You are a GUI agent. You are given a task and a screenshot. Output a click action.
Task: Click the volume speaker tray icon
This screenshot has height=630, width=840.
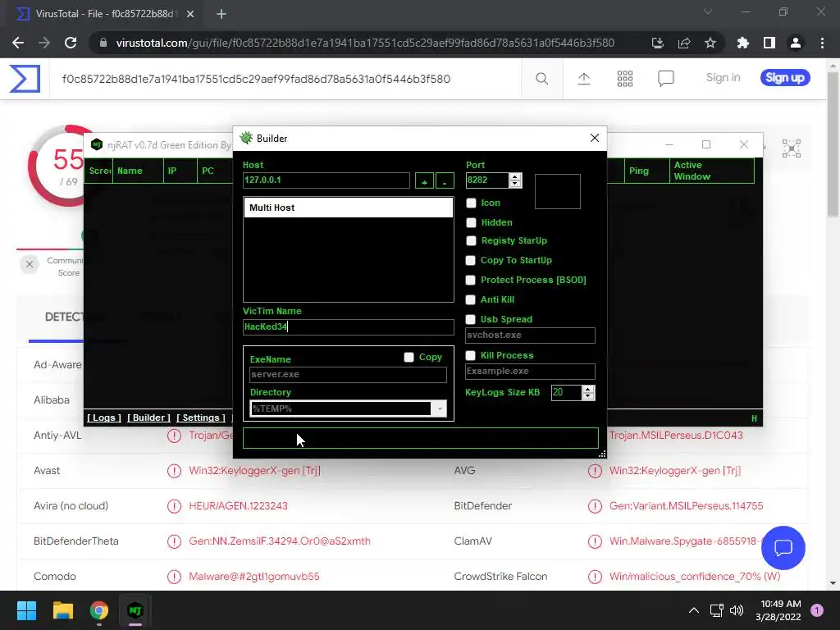(737, 610)
